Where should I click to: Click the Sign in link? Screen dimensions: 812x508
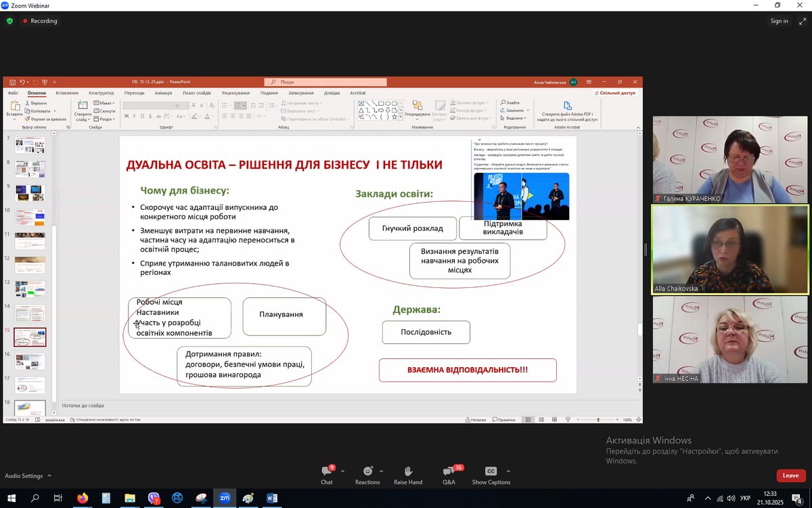tap(779, 21)
